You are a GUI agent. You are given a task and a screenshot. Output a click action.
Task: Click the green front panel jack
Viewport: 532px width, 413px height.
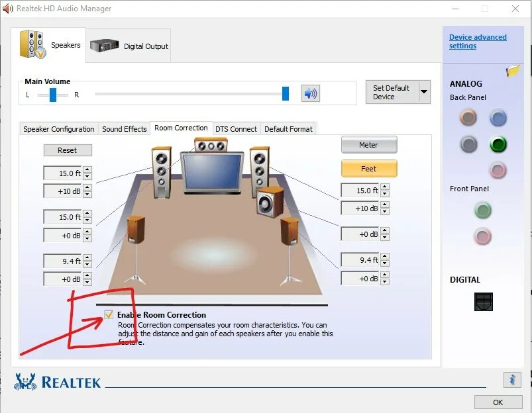pos(482,210)
